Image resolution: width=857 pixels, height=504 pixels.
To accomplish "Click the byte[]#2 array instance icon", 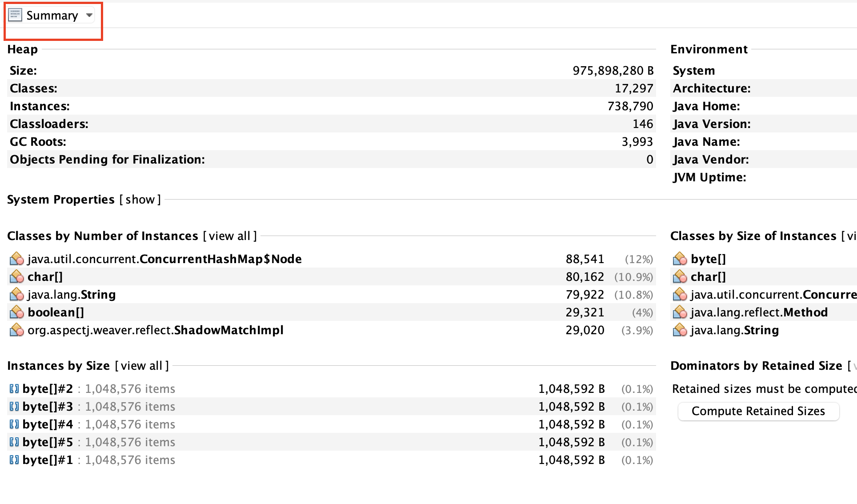I will point(14,389).
